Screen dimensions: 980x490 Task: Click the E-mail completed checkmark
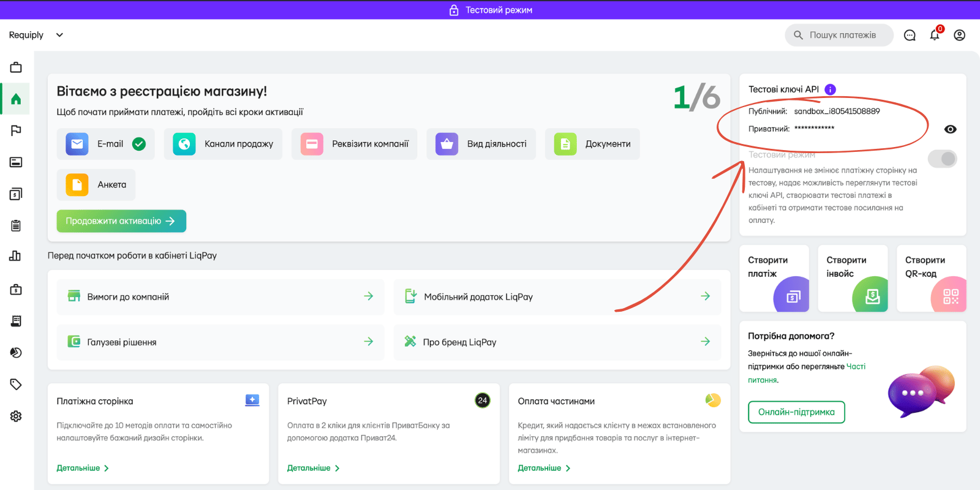[139, 144]
